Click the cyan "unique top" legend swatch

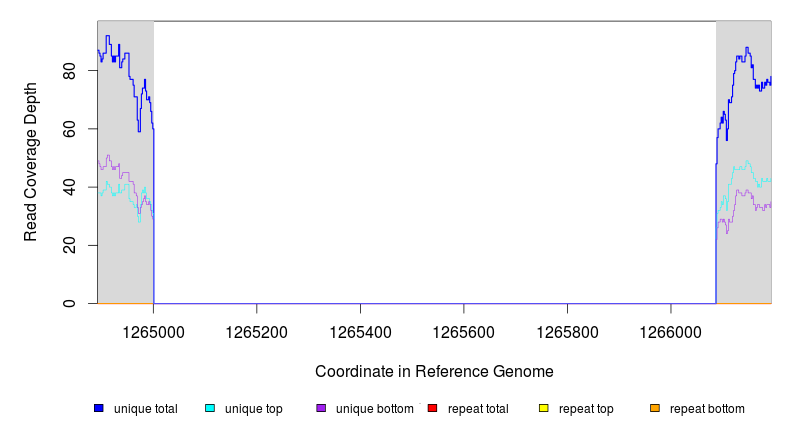click(x=210, y=409)
